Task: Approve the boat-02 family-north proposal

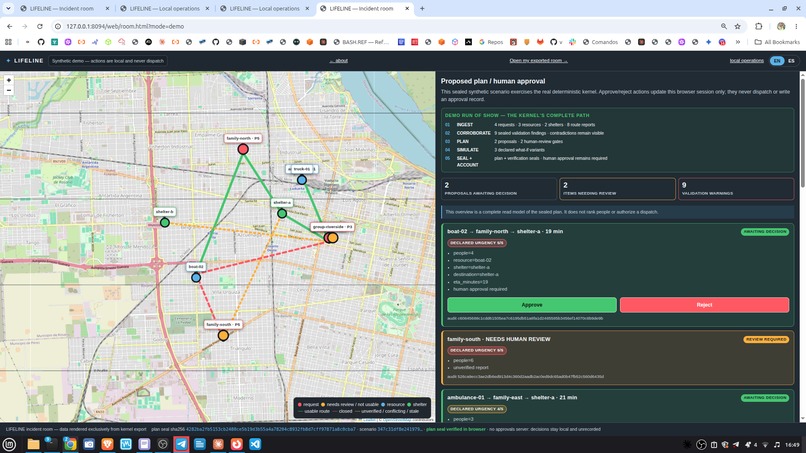Action: coord(532,305)
